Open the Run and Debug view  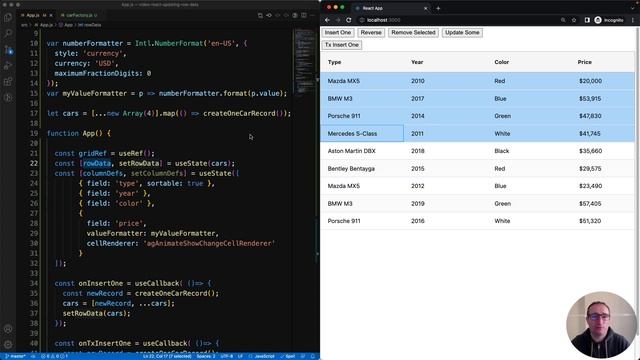8,66
